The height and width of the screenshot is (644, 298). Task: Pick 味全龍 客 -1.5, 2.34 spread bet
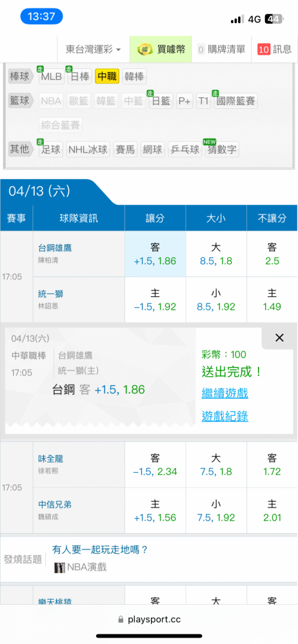coord(155,465)
